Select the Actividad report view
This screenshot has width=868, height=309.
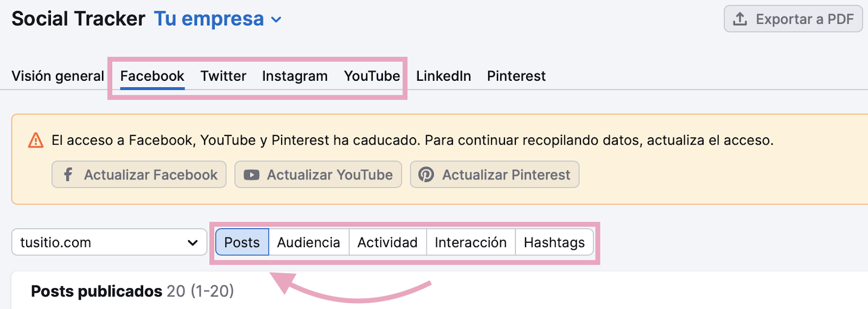point(387,242)
